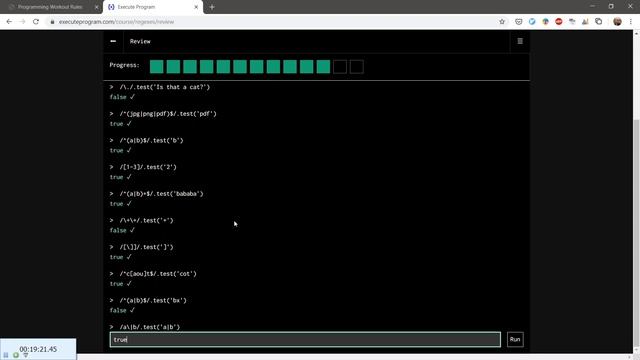640x360 pixels.
Task: Click the browser back button
Action: pyautogui.click(x=9, y=22)
